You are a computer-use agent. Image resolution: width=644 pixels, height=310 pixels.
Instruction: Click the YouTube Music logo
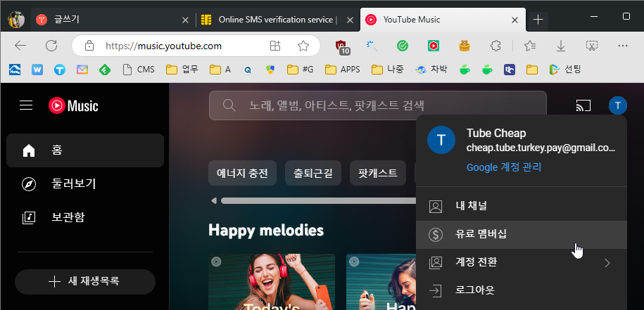pyautogui.click(x=73, y=105)
